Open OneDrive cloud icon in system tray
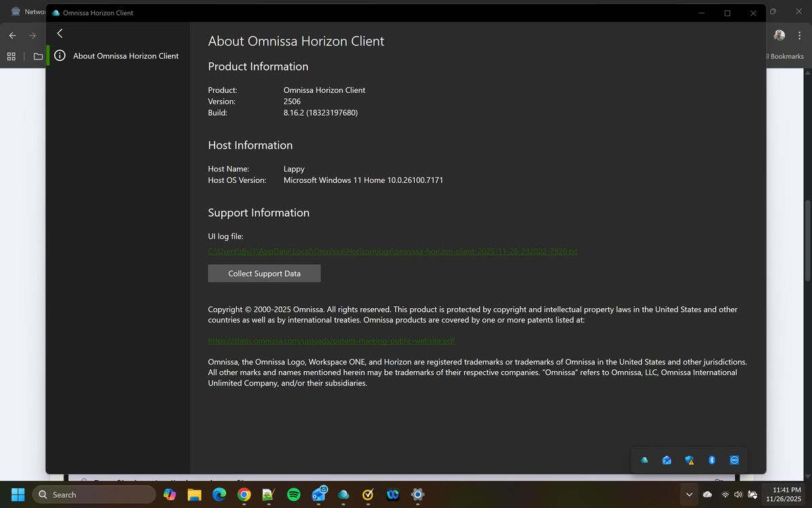Image resolution: width=812 pixels, height=508 pixels. (x=707, y=494)
